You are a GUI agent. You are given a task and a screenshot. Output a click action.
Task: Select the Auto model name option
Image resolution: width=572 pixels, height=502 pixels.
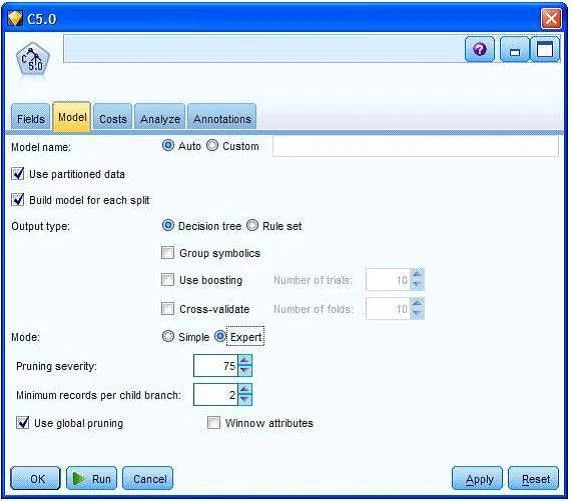point(168,146)
